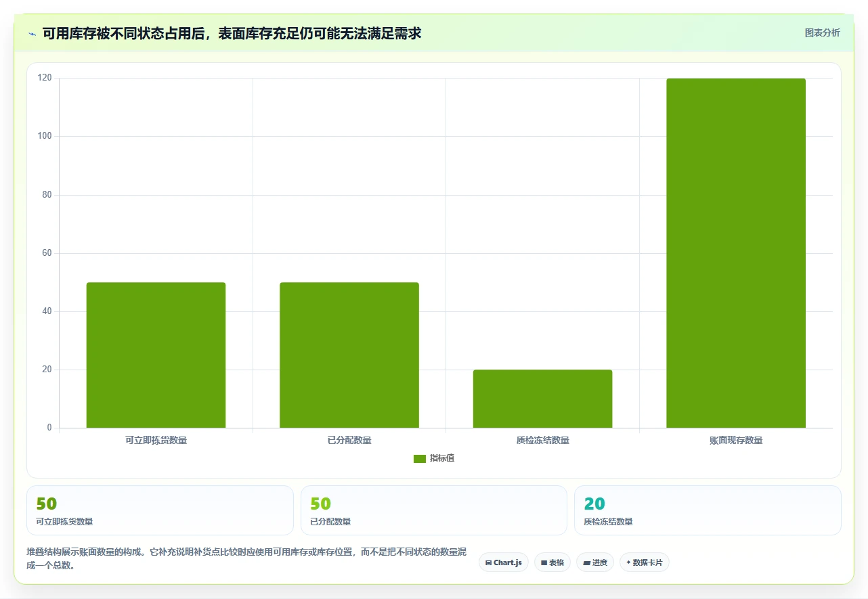
Task: Click the y-axis value 80
Action: tap(47, 195)
